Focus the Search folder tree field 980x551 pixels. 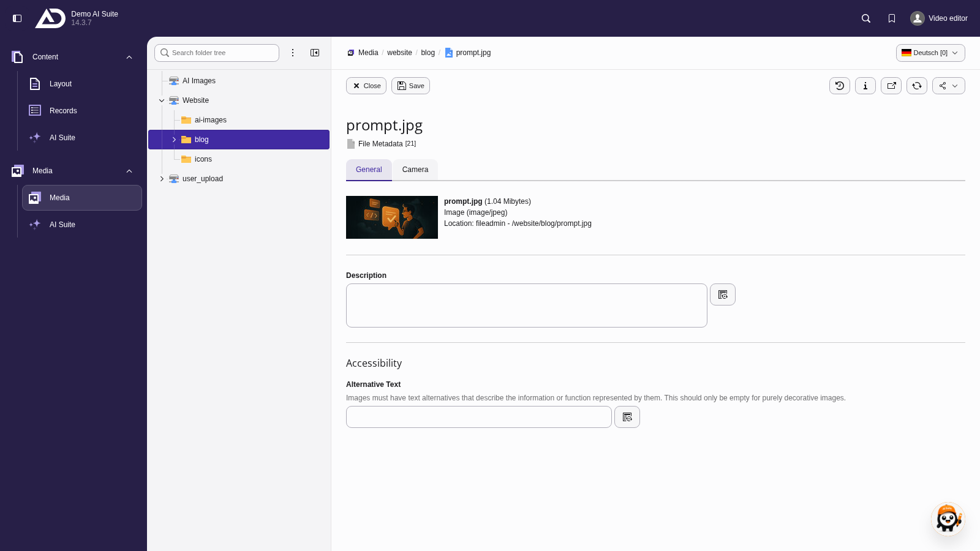(217, 53)
